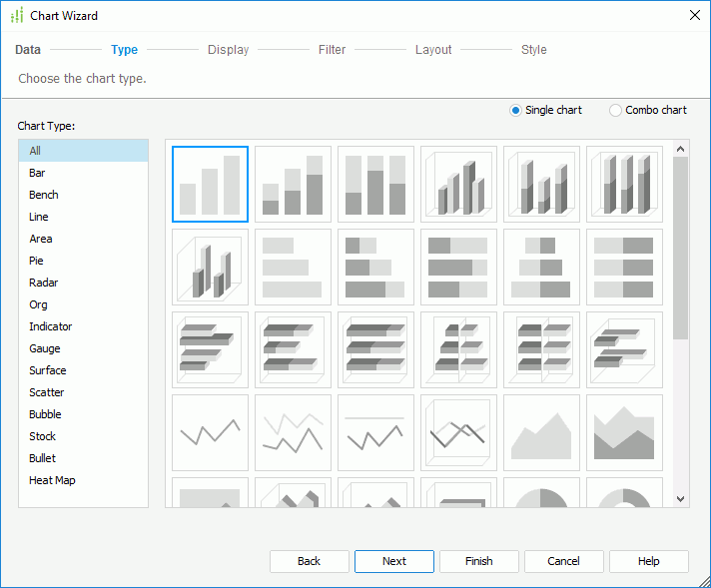Select Gauge in the Chart Type list
Viewport: 711px width, 588px height.
[45, 348]
